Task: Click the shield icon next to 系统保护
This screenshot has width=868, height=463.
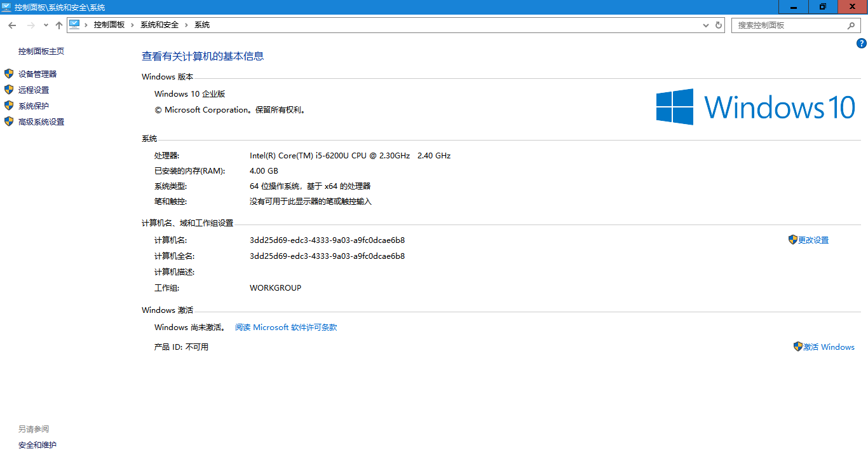Action: coord(9,106)
